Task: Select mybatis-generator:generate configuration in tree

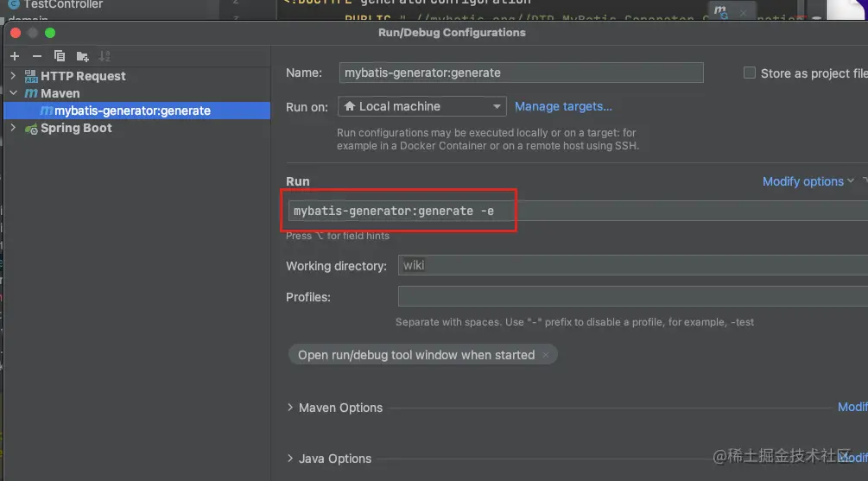Action: [136, 111]
